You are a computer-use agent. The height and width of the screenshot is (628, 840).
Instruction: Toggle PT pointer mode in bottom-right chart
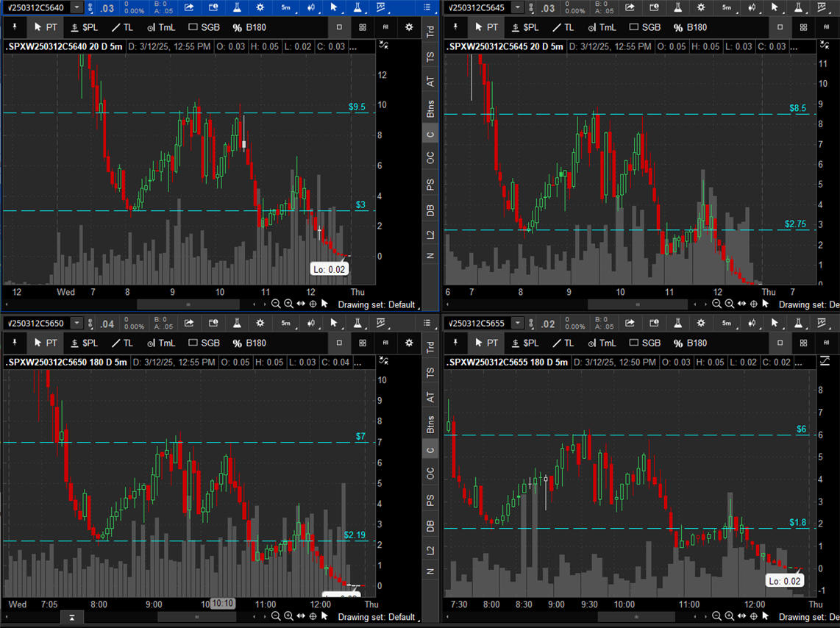(x=485, y=343)
